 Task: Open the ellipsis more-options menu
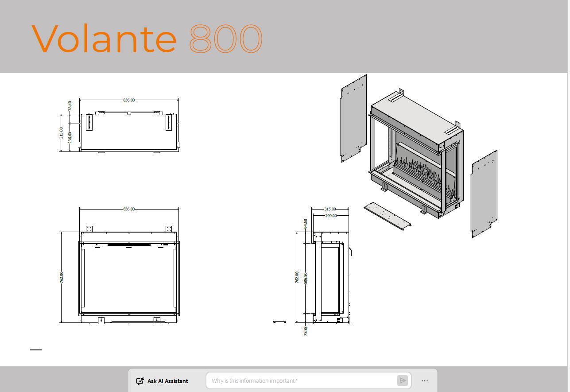tap(425, 380)
